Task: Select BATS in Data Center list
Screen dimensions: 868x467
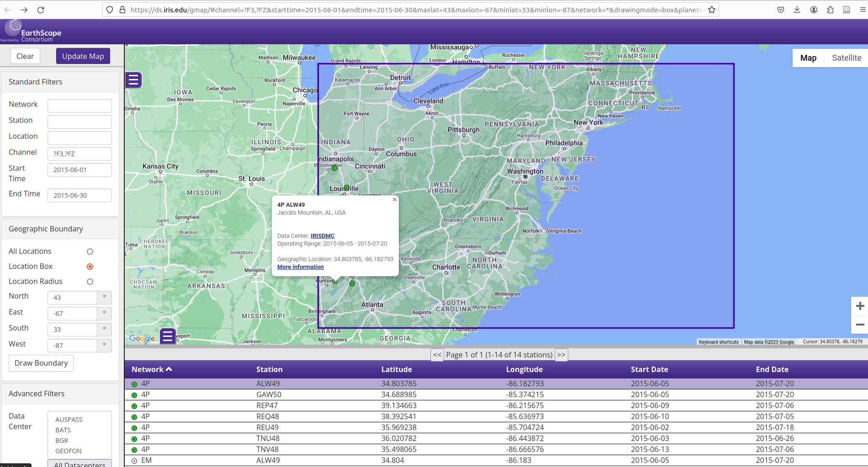Action: 63,430
